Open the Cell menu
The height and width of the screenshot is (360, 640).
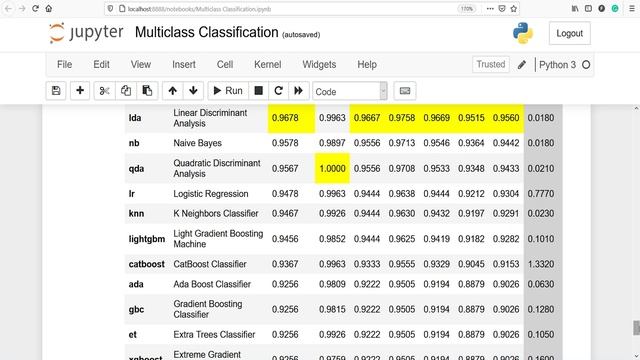(225, 64)
